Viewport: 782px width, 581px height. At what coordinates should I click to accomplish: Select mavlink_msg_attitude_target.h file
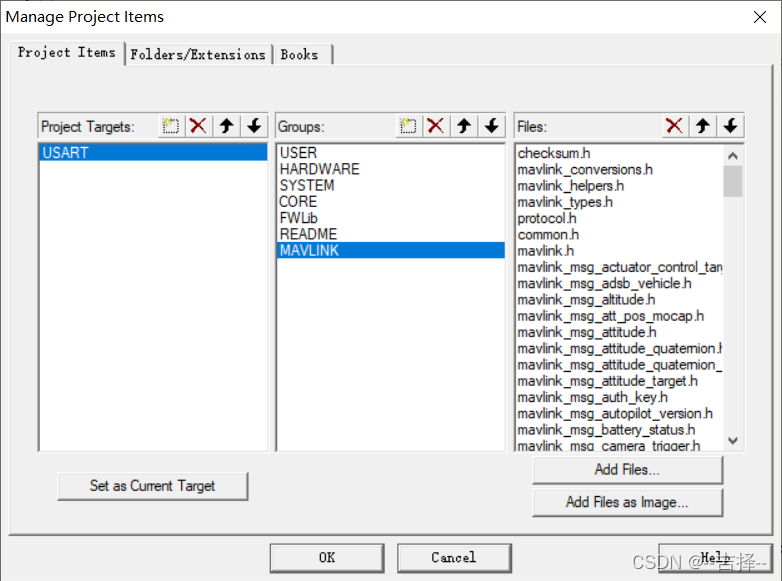point(619,381)
